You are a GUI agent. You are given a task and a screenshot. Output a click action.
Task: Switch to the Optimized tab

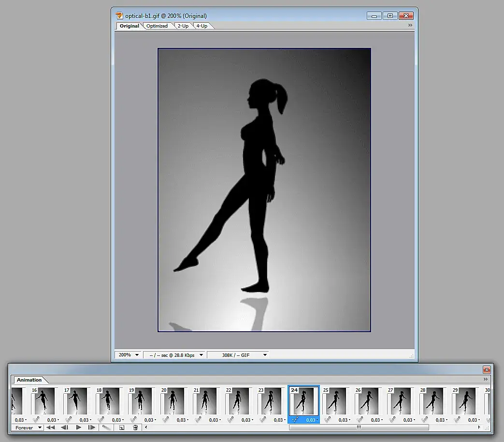pyautogui.click(x=157, y=26)
